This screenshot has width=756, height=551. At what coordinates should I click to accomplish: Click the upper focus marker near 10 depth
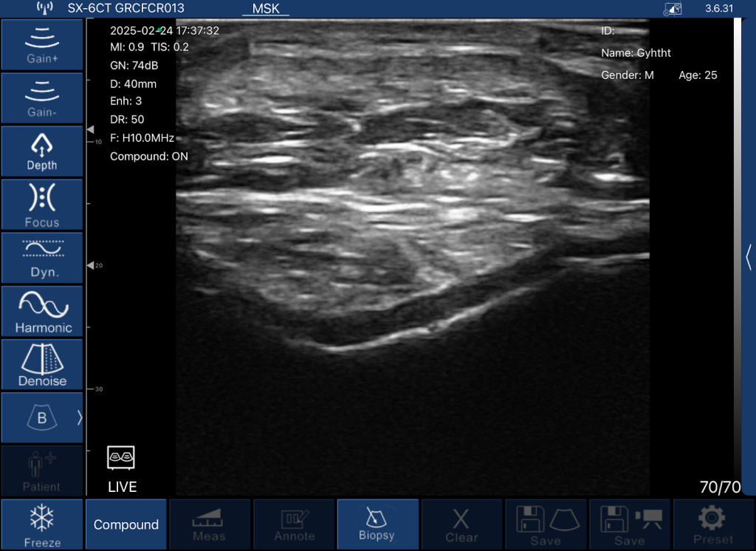90,129
